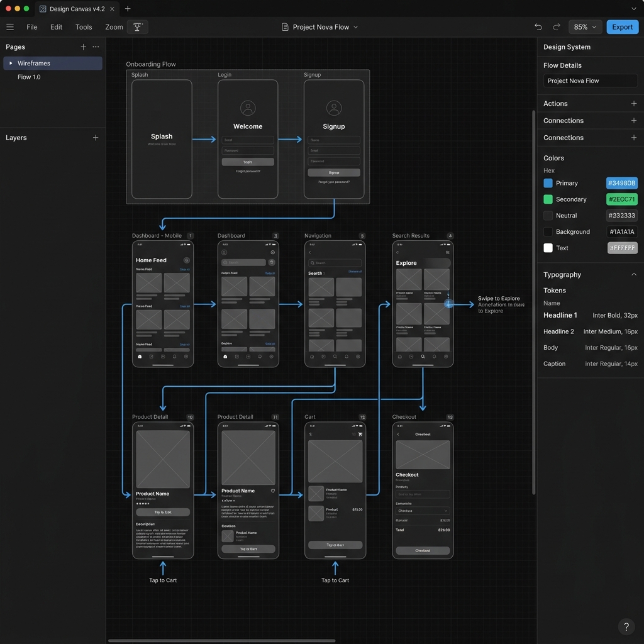Click the heart icon in Product Detail 11

coord(273,491)
